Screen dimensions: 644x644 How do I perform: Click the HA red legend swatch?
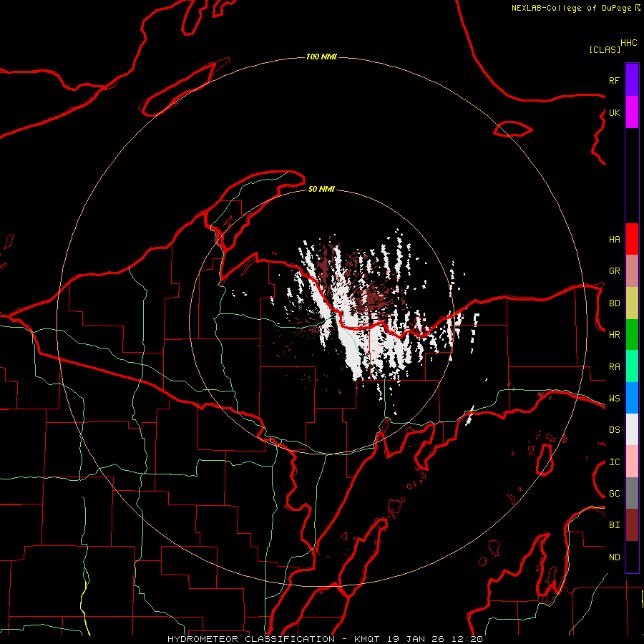click(x=632, y=239)
